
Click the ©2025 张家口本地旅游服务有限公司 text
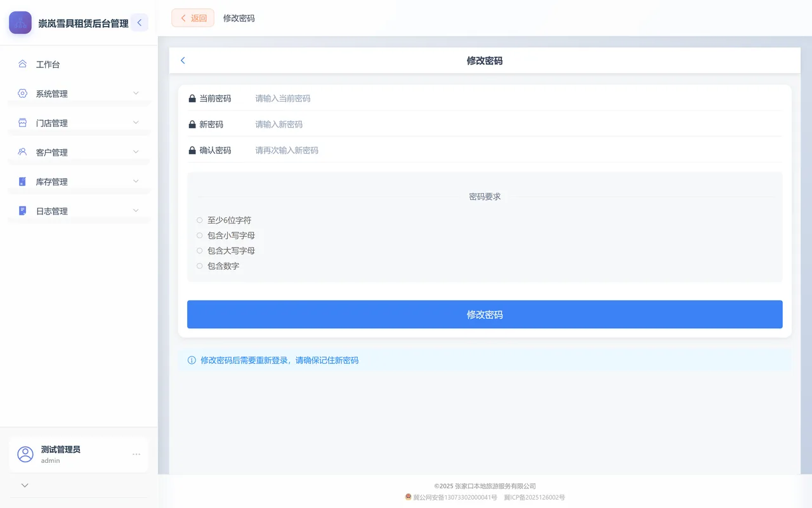pyautogui.click(x=485, y=486)
